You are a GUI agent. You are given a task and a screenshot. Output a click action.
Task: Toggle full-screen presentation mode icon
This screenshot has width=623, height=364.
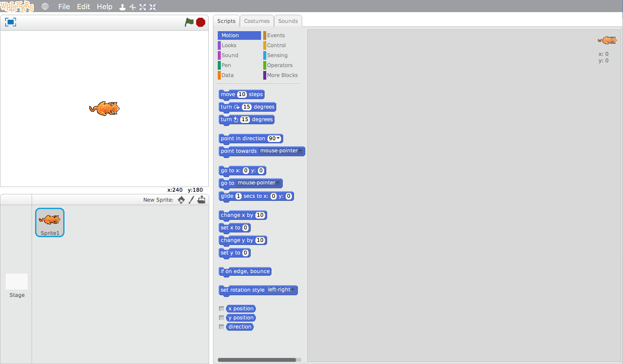[10, 22]
